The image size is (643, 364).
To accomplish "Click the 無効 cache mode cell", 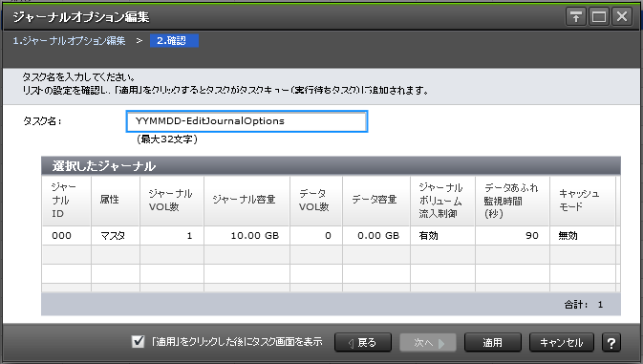I will click(x=583, y=236).
